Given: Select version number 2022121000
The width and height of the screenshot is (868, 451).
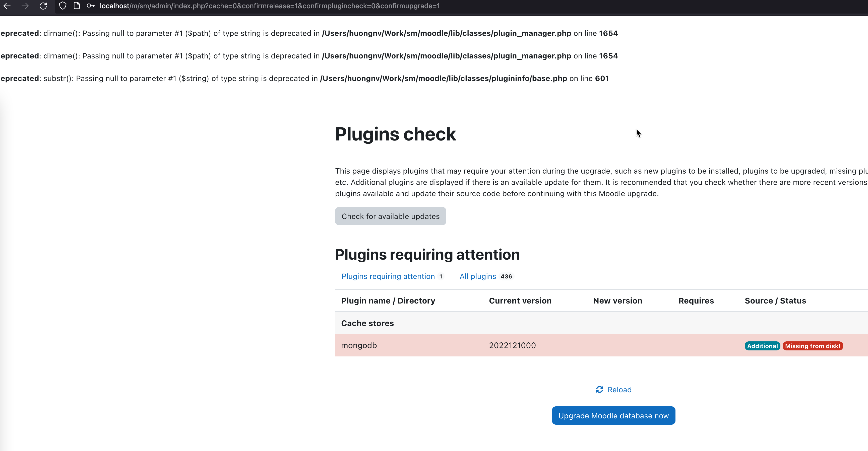Looking at the screenshot, I should click(512, 345).
